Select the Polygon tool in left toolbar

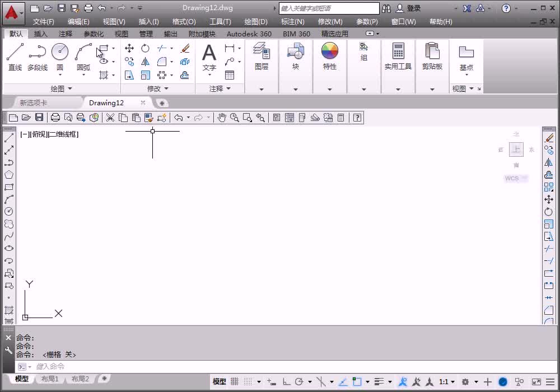click(9, 175)
